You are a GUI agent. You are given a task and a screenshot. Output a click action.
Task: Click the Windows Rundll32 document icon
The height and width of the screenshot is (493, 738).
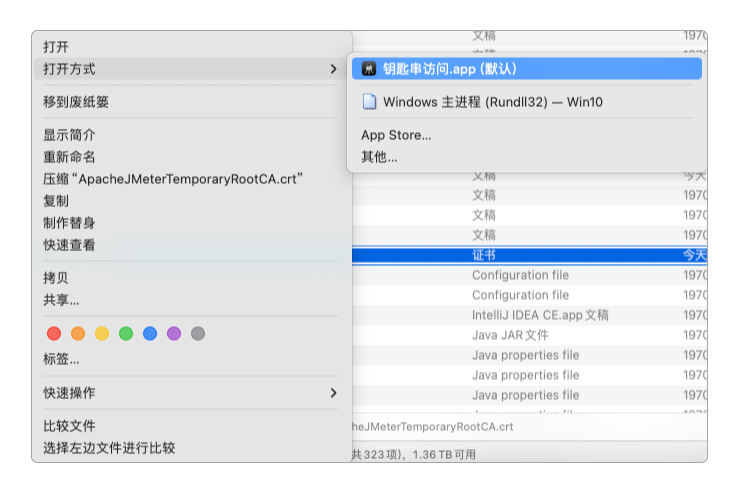click(x=369, y=102)
